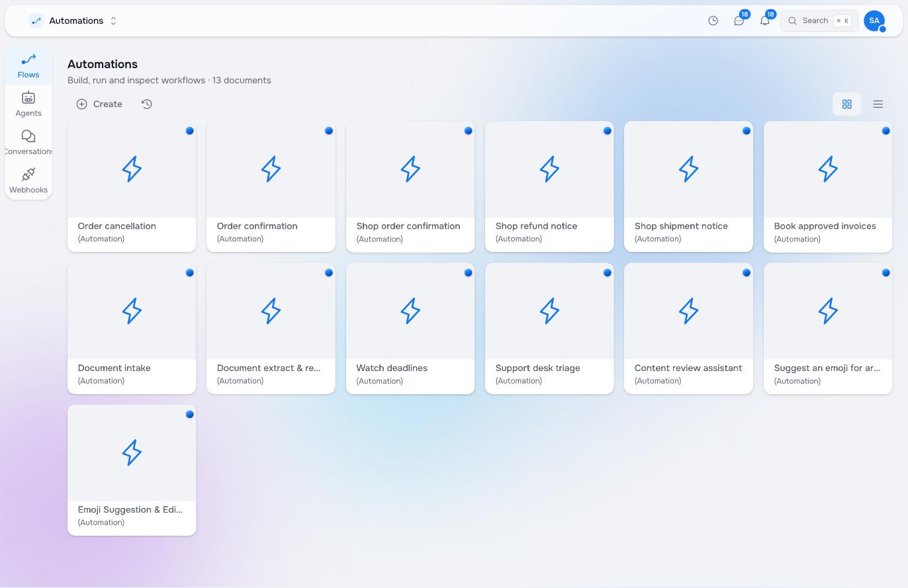Open the Flows sidebar section

pyautogui.click(x=28, y=66)
